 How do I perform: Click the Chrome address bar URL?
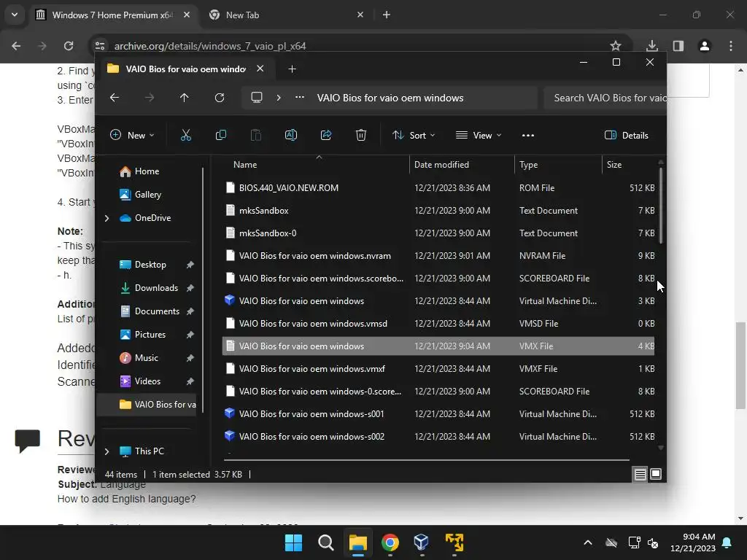tap(210, 46)
